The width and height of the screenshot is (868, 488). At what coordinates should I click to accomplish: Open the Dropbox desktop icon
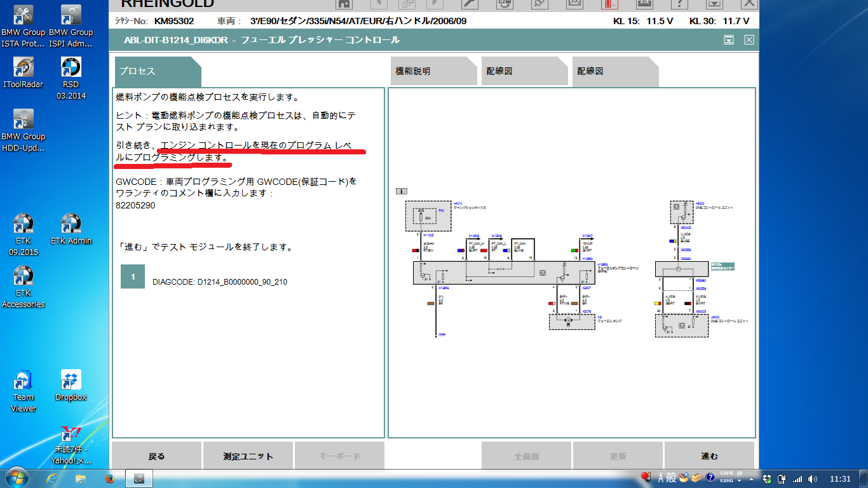pyautogui.click(x=71, y=386)
